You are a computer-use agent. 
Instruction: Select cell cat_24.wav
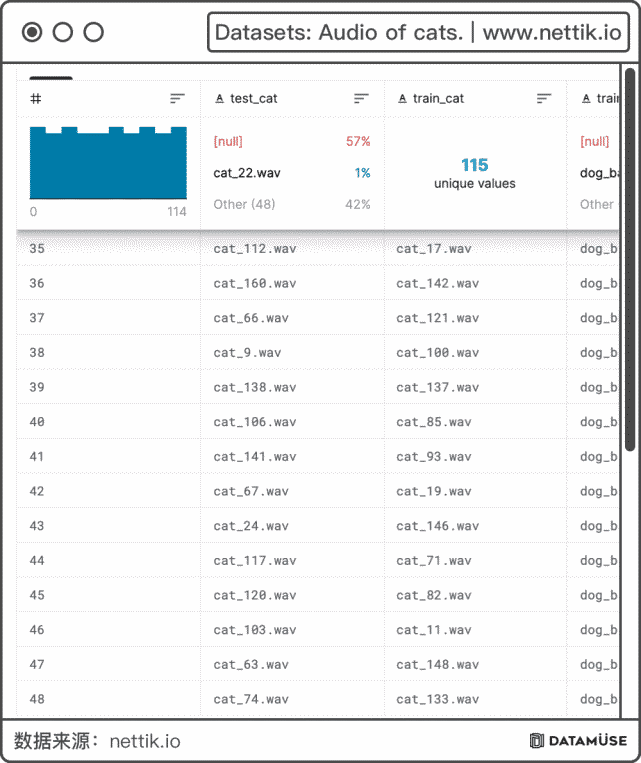(251, 526)
